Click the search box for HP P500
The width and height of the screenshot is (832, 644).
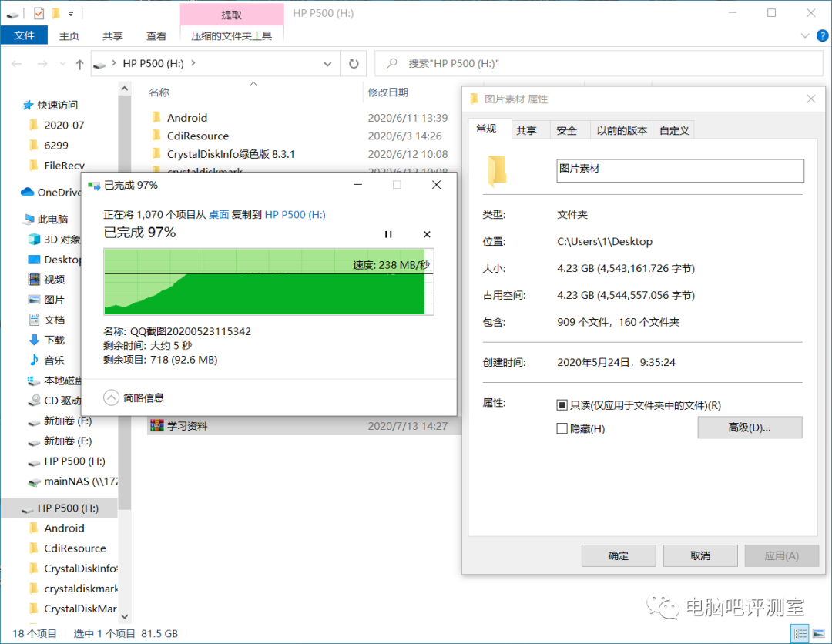[x=599, y=64]
